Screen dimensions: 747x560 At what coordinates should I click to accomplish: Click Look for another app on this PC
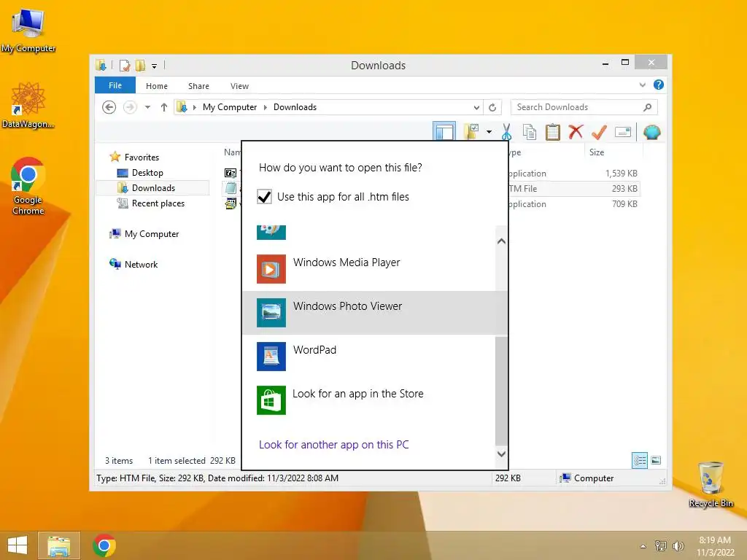pos(333,444)
